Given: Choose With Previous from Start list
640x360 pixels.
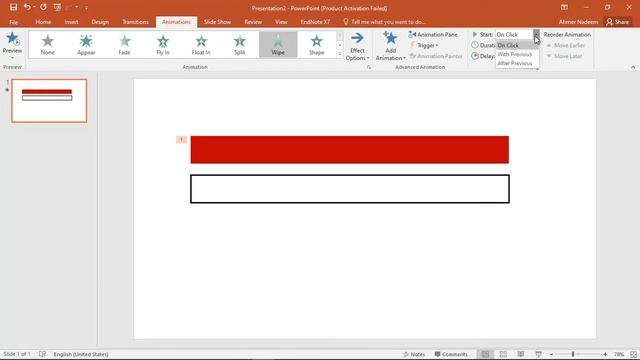Looking at the screenshot, I should (x=517, y=54).
